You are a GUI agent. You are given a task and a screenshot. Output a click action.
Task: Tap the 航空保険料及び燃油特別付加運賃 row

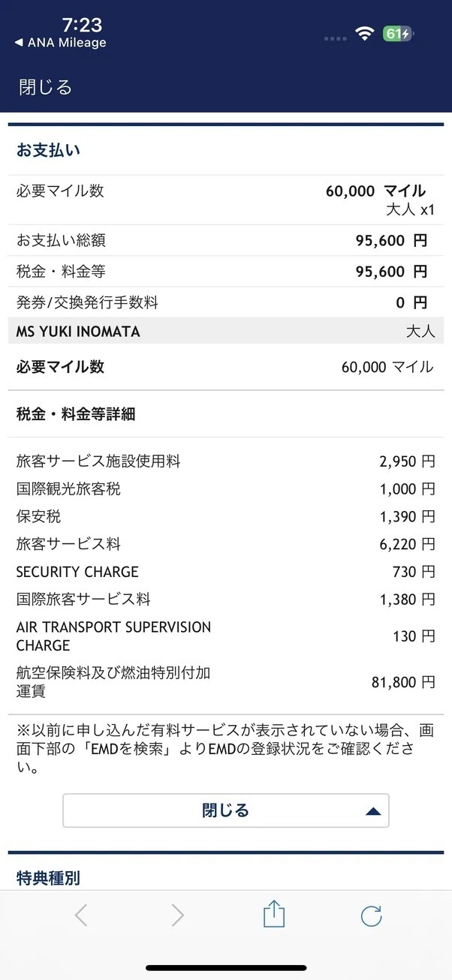(x=226, y=681)
